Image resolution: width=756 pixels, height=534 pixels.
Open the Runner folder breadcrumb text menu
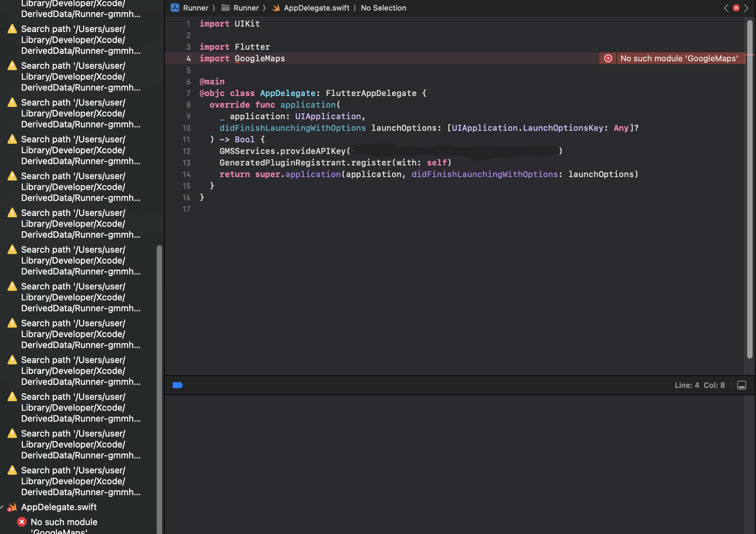point(246,8)
